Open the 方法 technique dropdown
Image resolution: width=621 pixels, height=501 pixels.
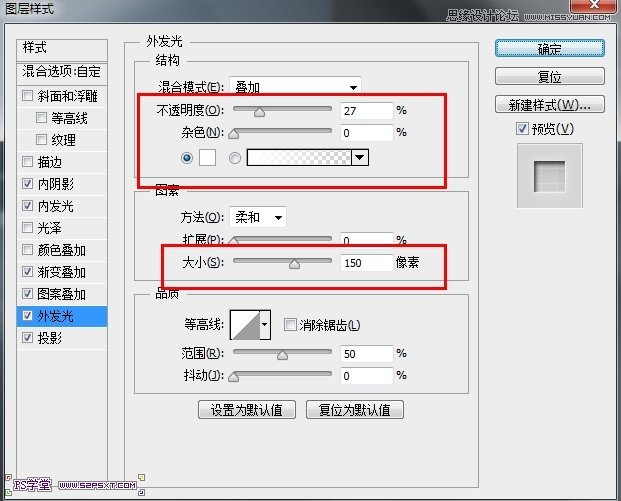click(x=258, y=217)
